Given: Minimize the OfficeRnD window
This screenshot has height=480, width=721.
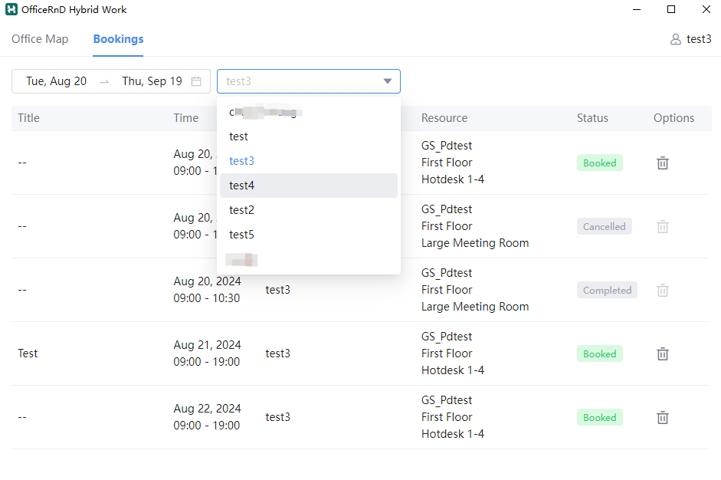Looking at the screenshot, I should [x=636, y=9].
